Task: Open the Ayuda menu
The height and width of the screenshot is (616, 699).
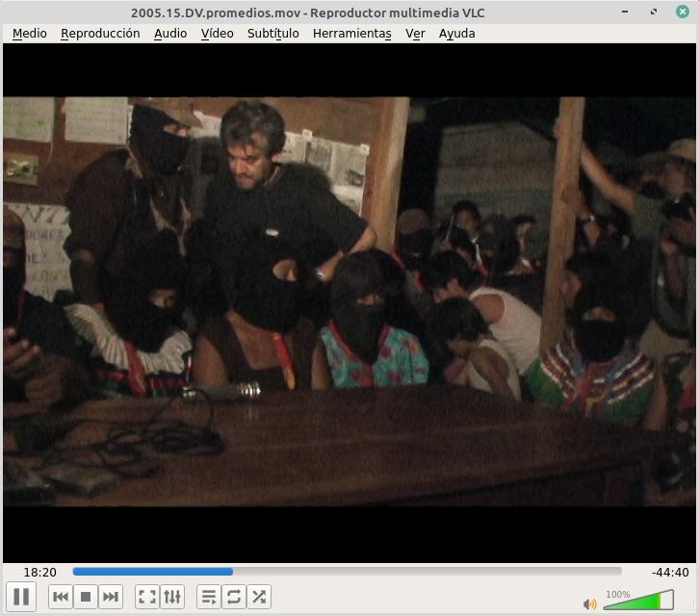Action: pos(457,34)
